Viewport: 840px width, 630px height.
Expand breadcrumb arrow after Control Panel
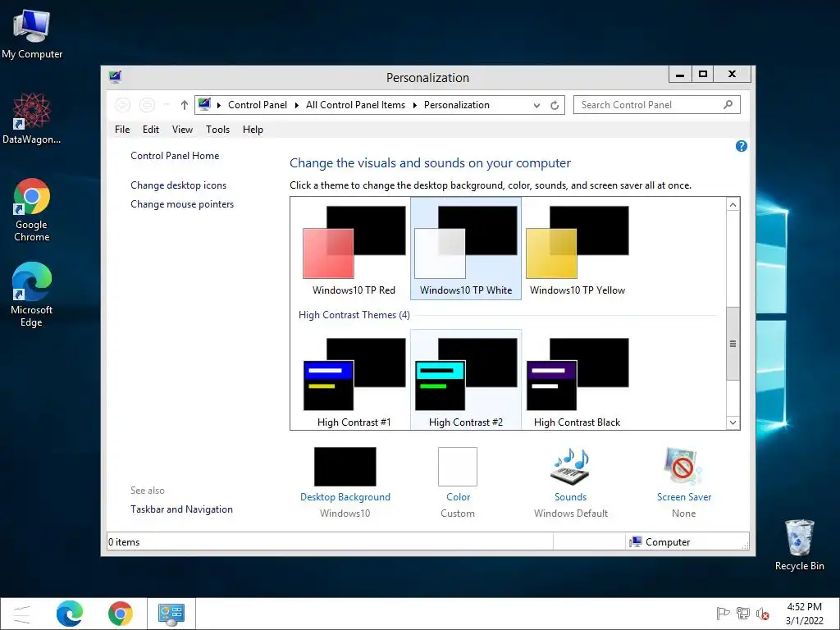tap(297, 105)
